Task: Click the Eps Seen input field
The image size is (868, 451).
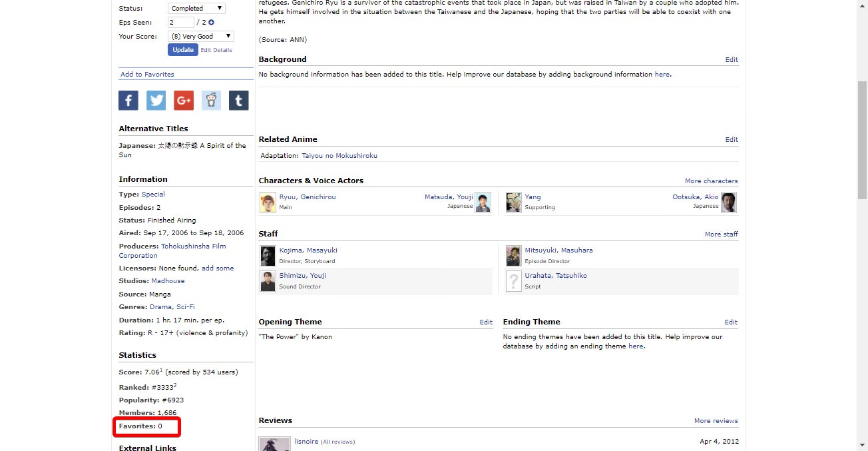Action: tap(180, 23)
